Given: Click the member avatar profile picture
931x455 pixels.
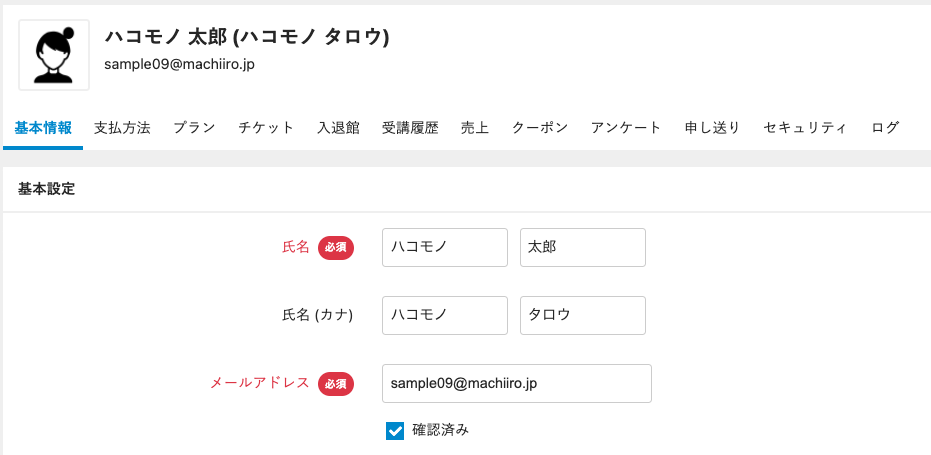Looking at the screenshot, I should click(x=54, y=55).
